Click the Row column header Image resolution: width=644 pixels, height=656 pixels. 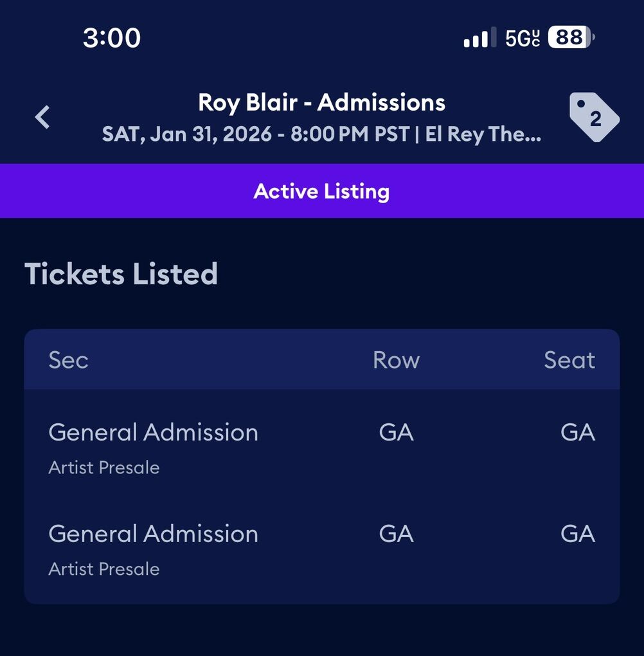pyautogui.click(x=396, y=360)
